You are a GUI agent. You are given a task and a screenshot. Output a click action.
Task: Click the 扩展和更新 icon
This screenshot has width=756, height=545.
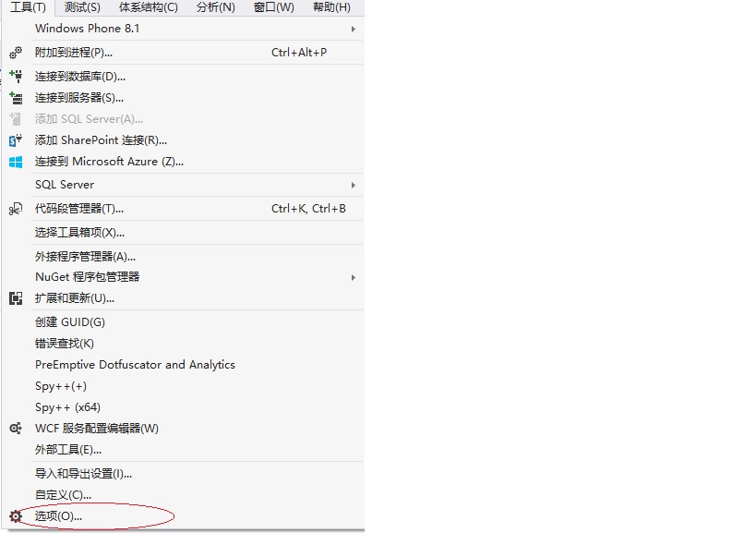pyautogui.click(x=16, y=298)
